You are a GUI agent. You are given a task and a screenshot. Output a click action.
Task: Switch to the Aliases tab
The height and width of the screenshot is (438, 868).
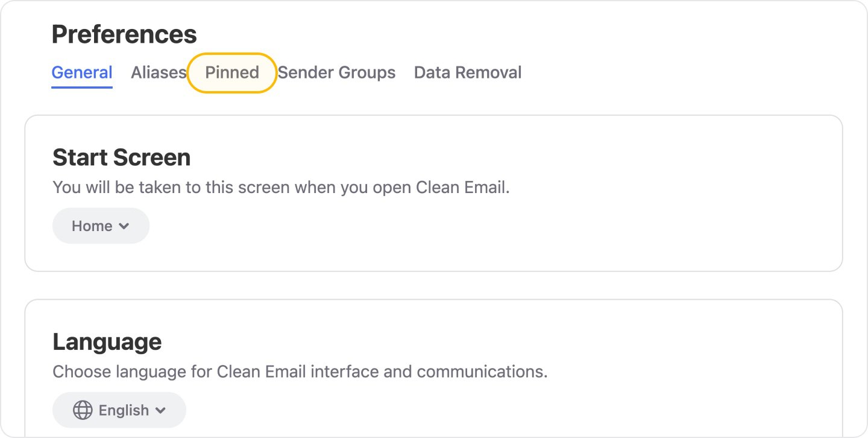159,72
